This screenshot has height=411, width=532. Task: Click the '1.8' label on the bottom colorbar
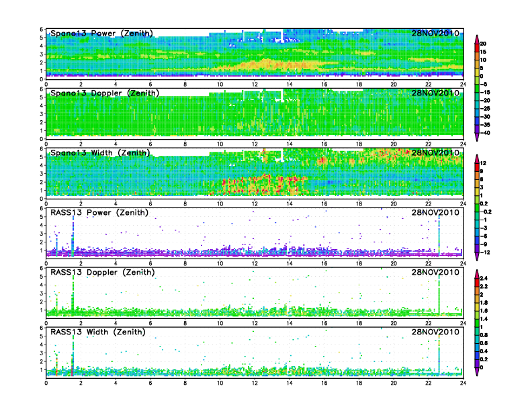tap(484, 302)
